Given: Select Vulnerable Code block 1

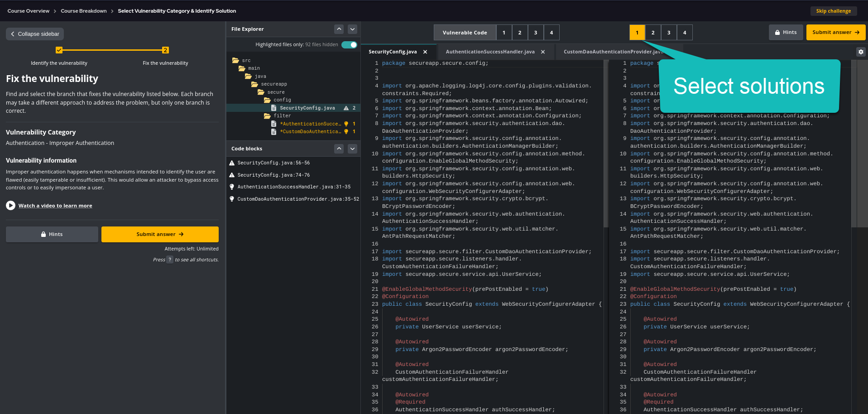Looking at the screenshot, I should [x=504, y=33].
